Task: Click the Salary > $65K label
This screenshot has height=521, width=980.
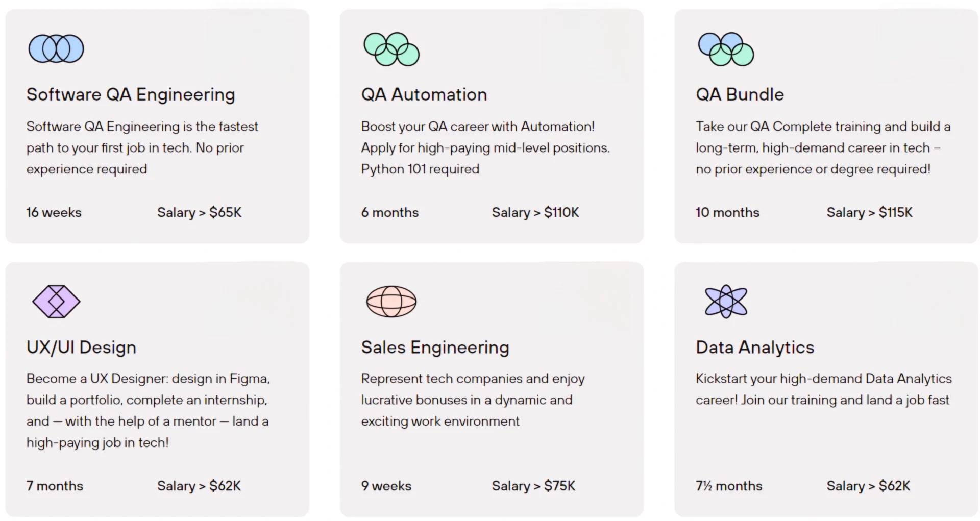Action: tap(199, 212)
